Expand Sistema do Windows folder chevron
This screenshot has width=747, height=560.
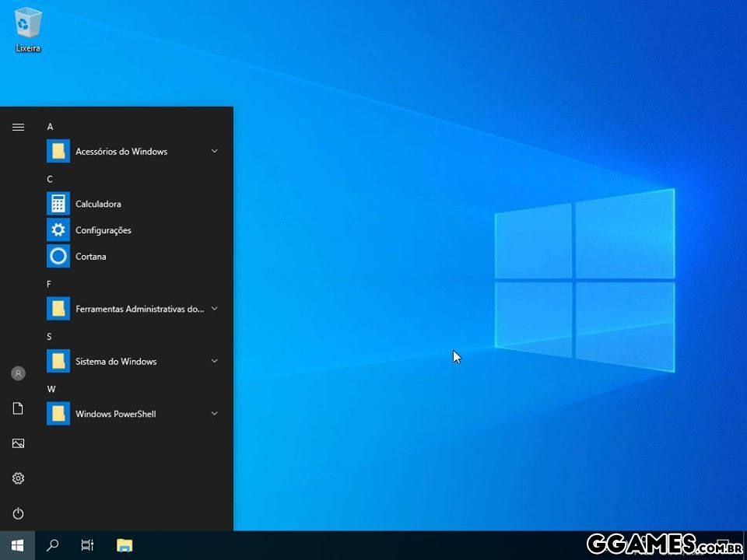click(x=214, y=361)
